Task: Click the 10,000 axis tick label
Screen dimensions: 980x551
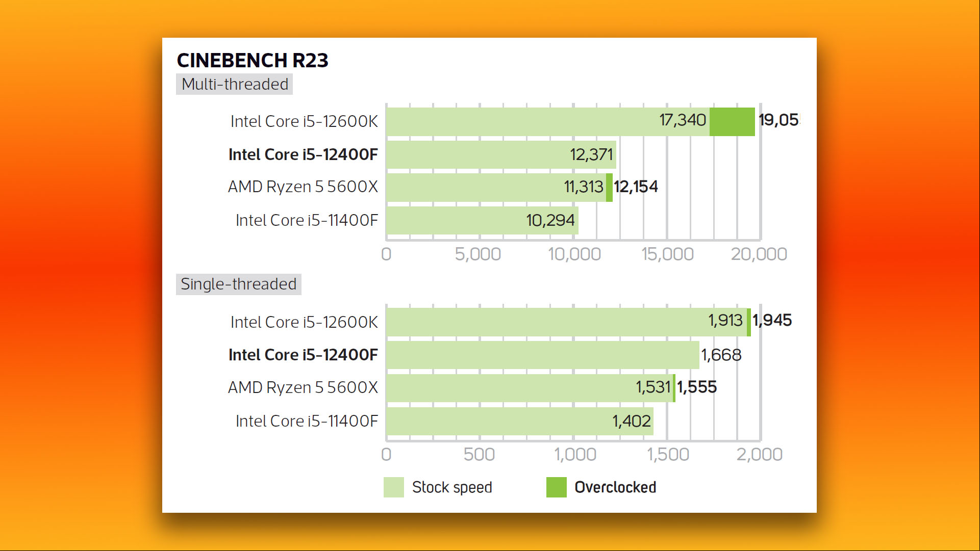Action: click(574, 254)
